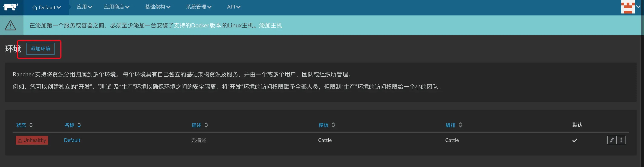Open the Default environment dropdown
Image resolution: width=644 pixels, height=167 pixels.
coord(46,7)
